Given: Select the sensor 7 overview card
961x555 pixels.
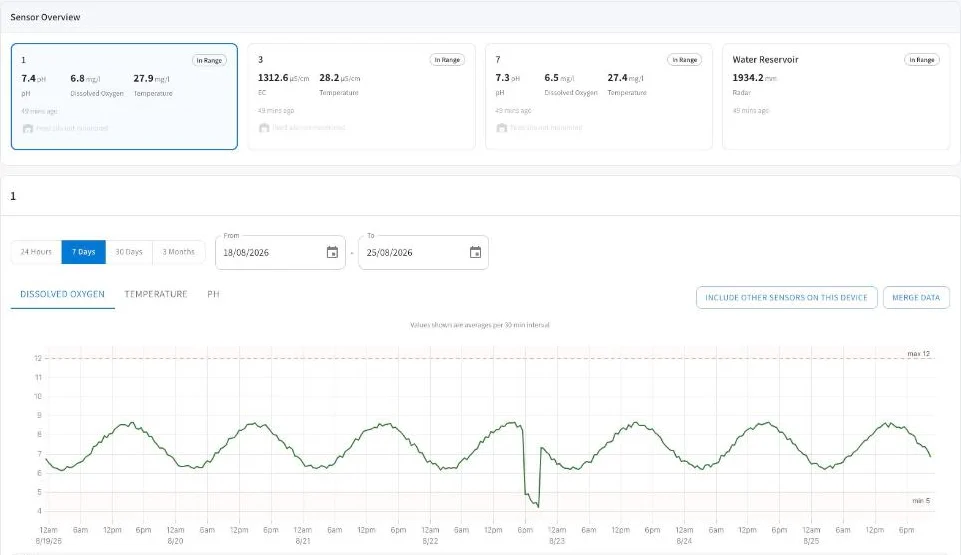Looking at the screenshot, I should tap(599, 96).
